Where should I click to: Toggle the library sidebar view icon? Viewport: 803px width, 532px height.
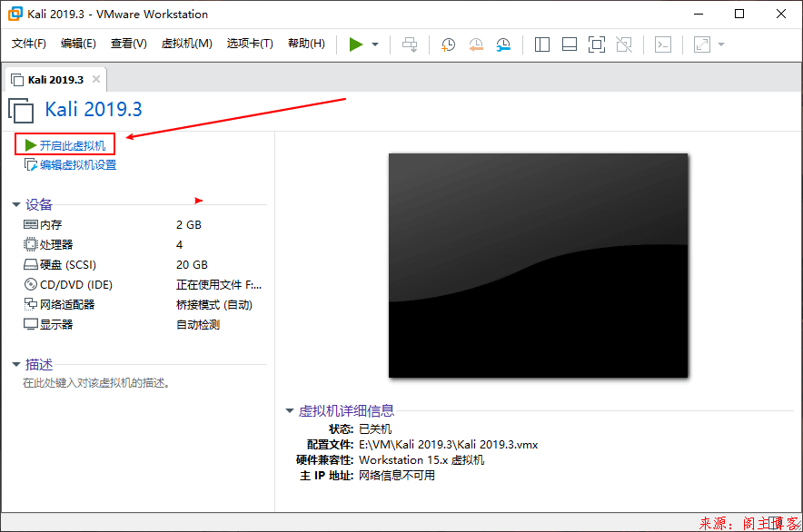pyautogui.click(x=541, y=44)
